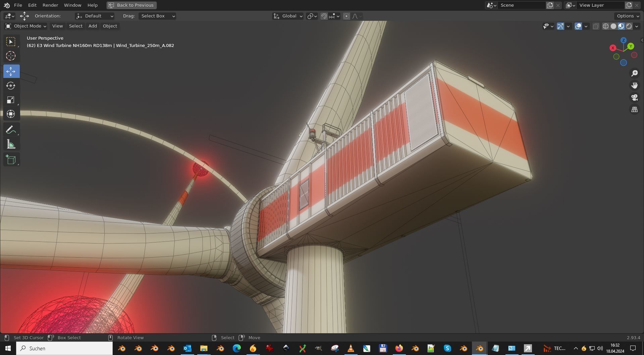Toggle viewport gizmos display
644x355 pixels.
pyautogui.click(x=560, y=26)
